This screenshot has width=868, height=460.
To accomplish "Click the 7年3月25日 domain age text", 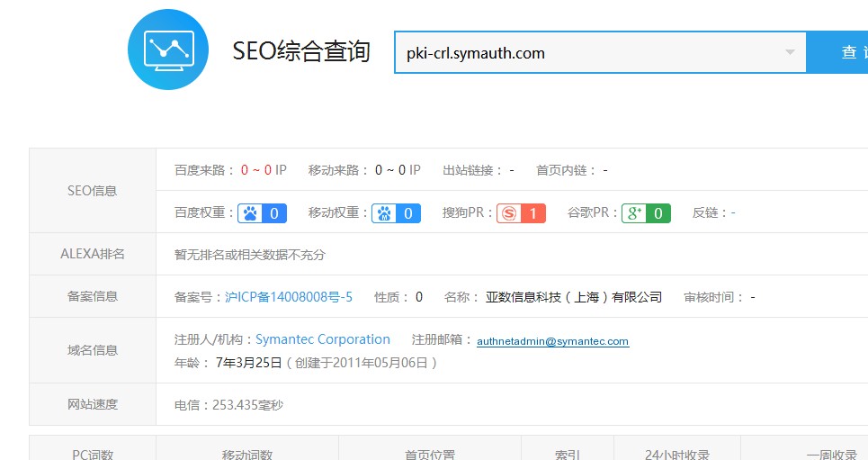I will click(x=248, y=363).
